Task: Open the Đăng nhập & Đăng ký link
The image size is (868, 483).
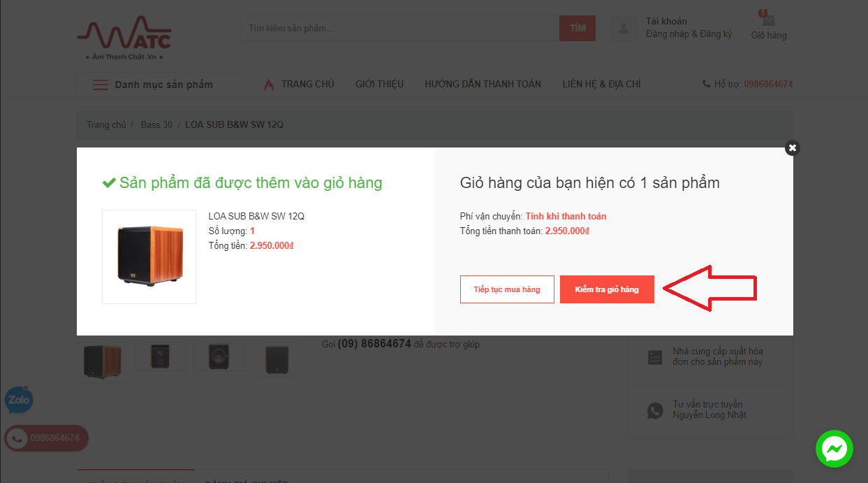Action: tap(689, 34)
